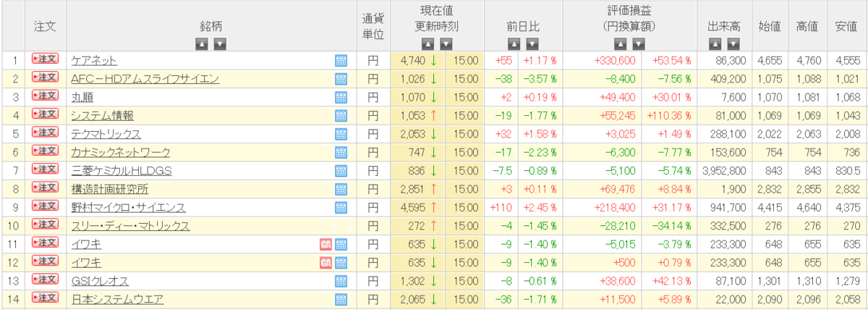Click the +330,600 profit value for ケアネット
The height and width of the screenshot is (310, 868).
coord(615,61)
